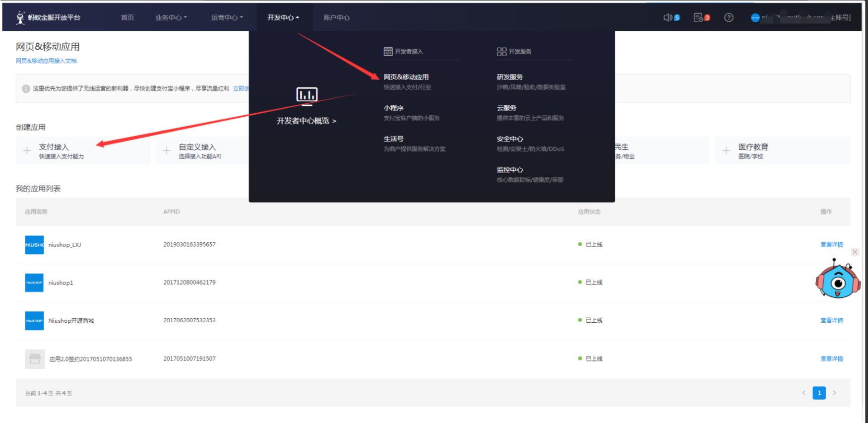Image resolution: width=868 pixels, height=423 pixels.
Task: Click APPID 2017062007532353
Action: click(189, 320)
